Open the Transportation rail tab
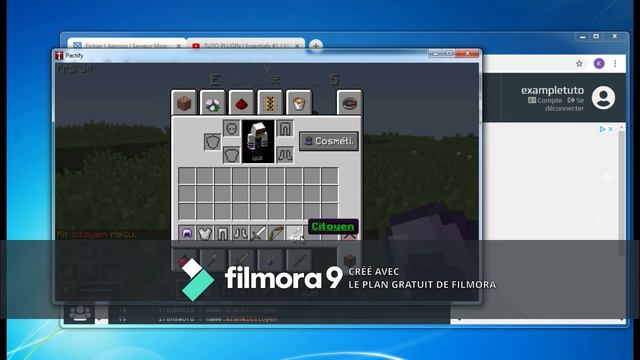 (x=270, y=103)
